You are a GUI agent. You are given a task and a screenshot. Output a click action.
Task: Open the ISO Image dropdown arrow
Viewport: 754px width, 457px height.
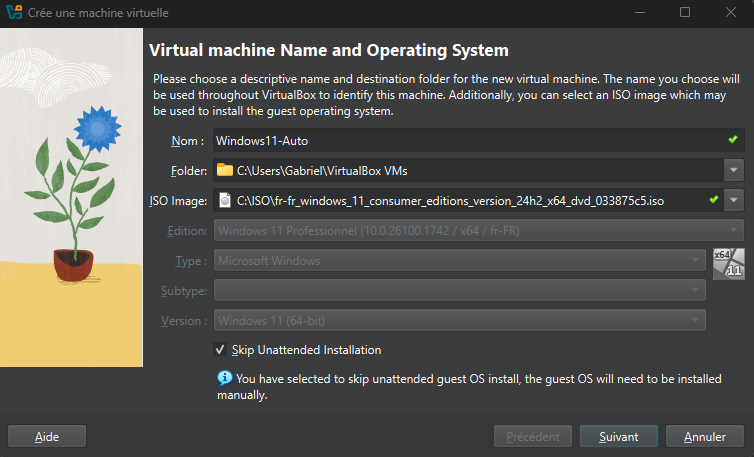pos(734,200)
